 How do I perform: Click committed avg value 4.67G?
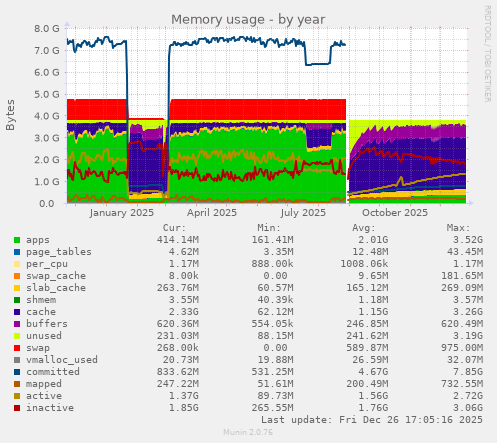coord(373,372)
